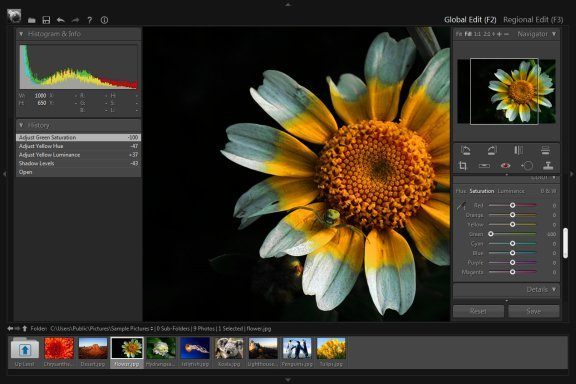Hide the filmstrip with bottom arrow
The width and height of the screenshot is (576, 384).
coord(288,380)
